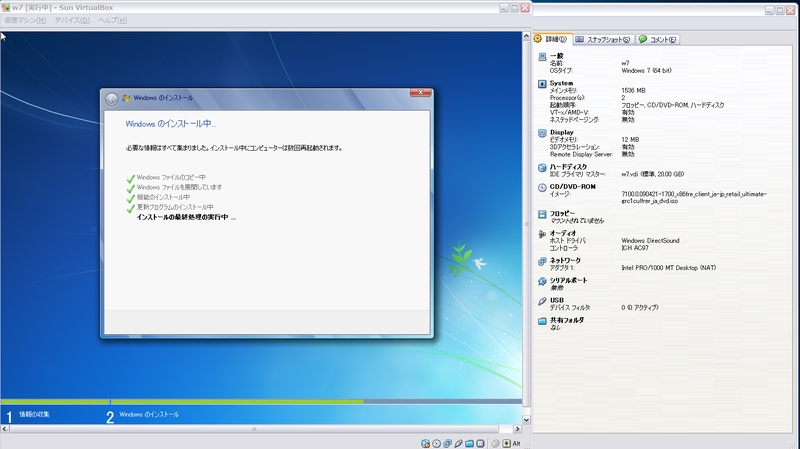This screenshot has height=449, width=800.
Task: Click the CD/DVD-ROM section disc icon
Action: click(542, 187)
